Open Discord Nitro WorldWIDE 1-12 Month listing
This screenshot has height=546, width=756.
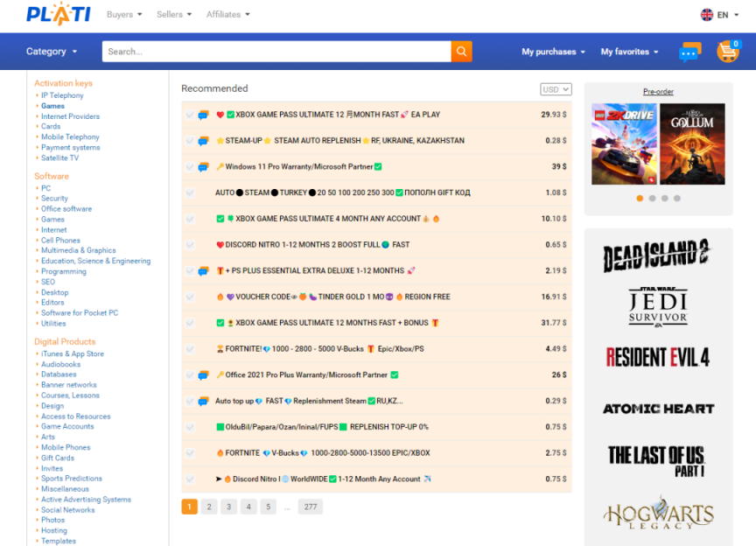[324, 479]
